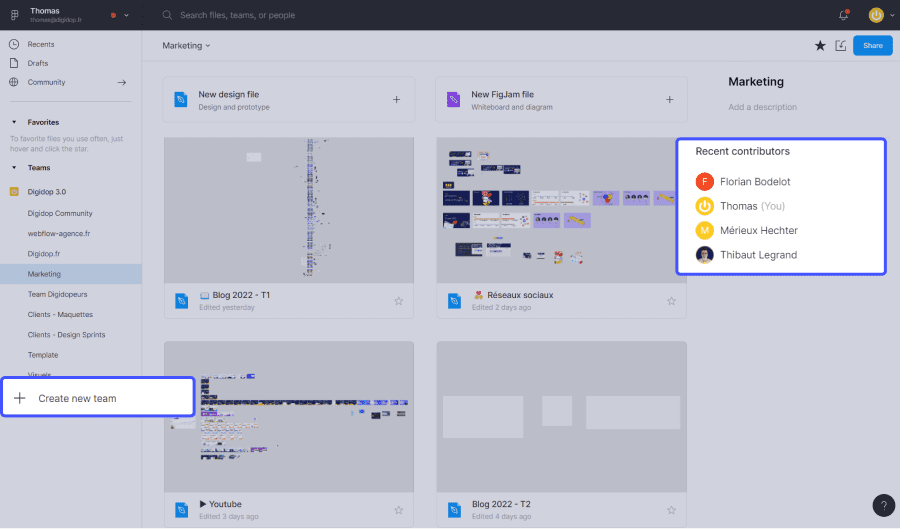Open the Digidop.fr project
900x529 pixels.
pyautogui.click(x=44, y=254)
